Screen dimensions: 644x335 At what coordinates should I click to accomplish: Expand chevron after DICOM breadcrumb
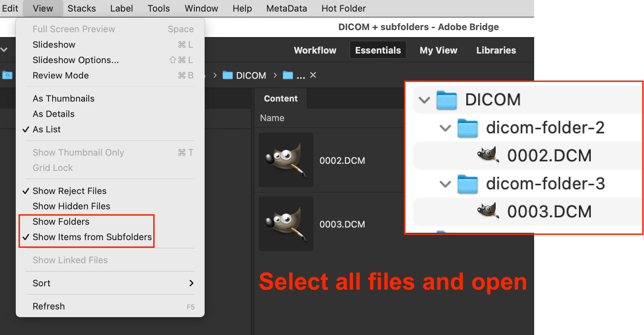click(275, 75)
